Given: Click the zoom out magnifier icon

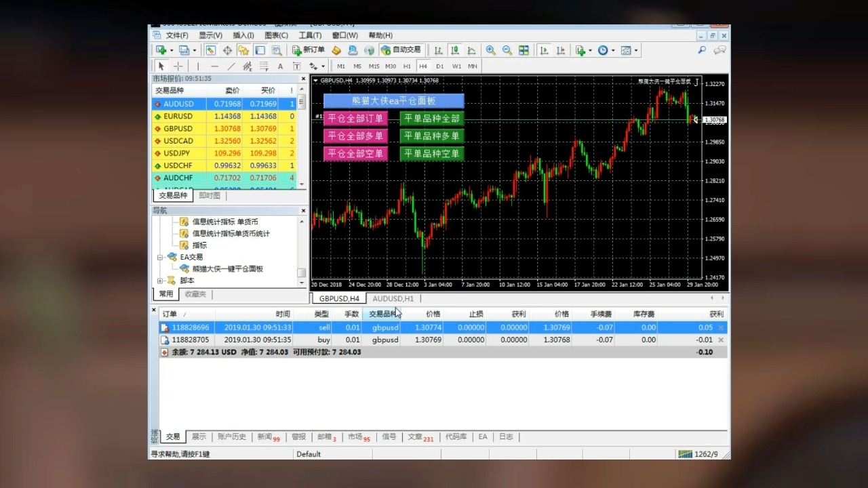Looking at the screenshot, I should click(x=507, y=50).
